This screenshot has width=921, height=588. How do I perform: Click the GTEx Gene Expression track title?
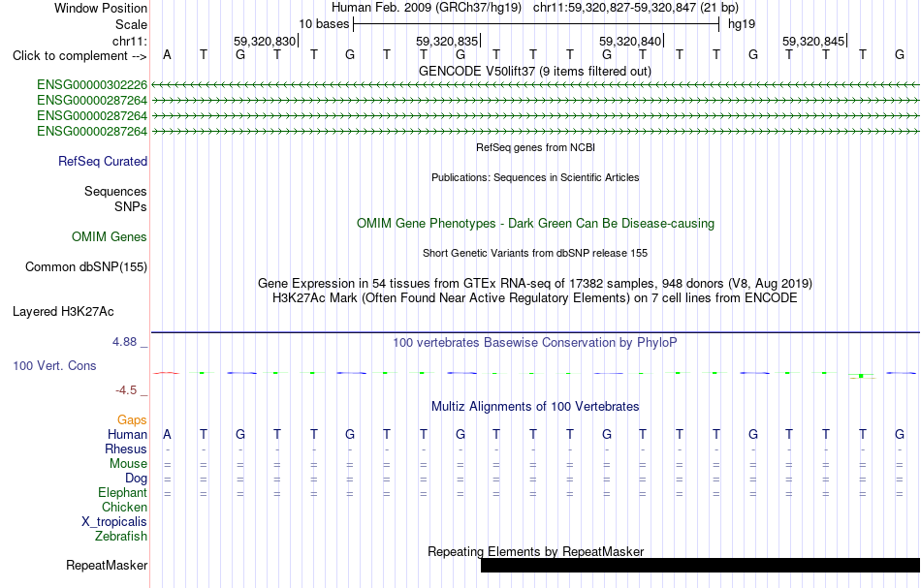pyautogui.click(x=535, y=284)
